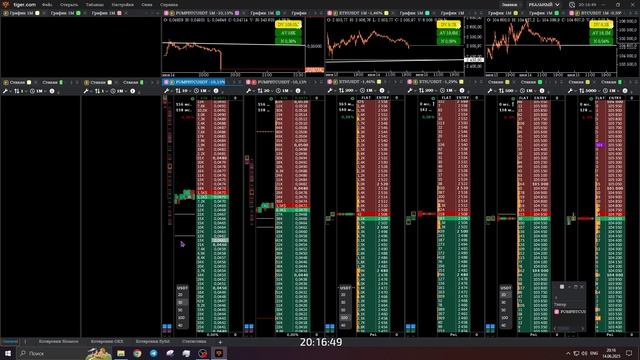Viewport: 640px width, 360px height.
Task: Open Настройки menu
Action: click(123, 4)
